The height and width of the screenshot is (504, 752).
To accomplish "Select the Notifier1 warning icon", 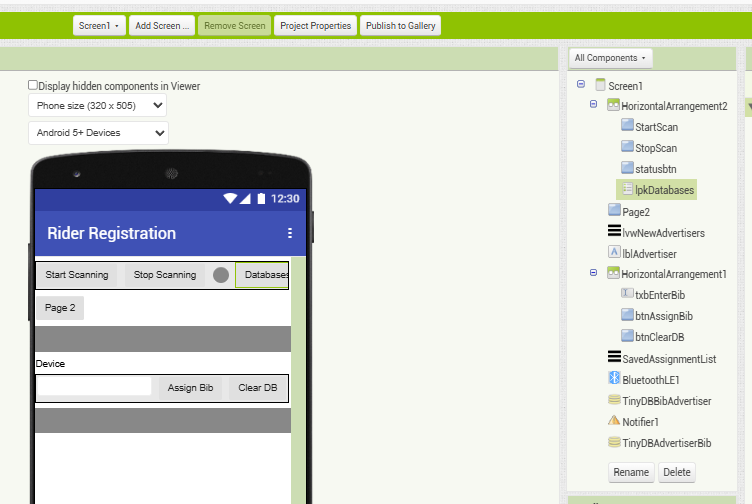I will tap(614, 421).
